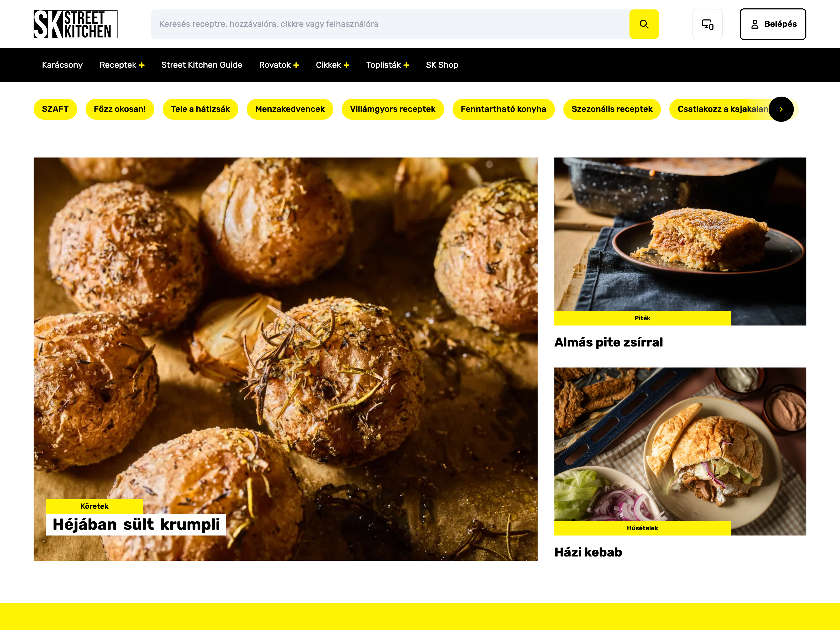Open Héjában sült krumpli headline
Image resolution: width=840 pixels, height=630 pixels.
click(136, 524)
